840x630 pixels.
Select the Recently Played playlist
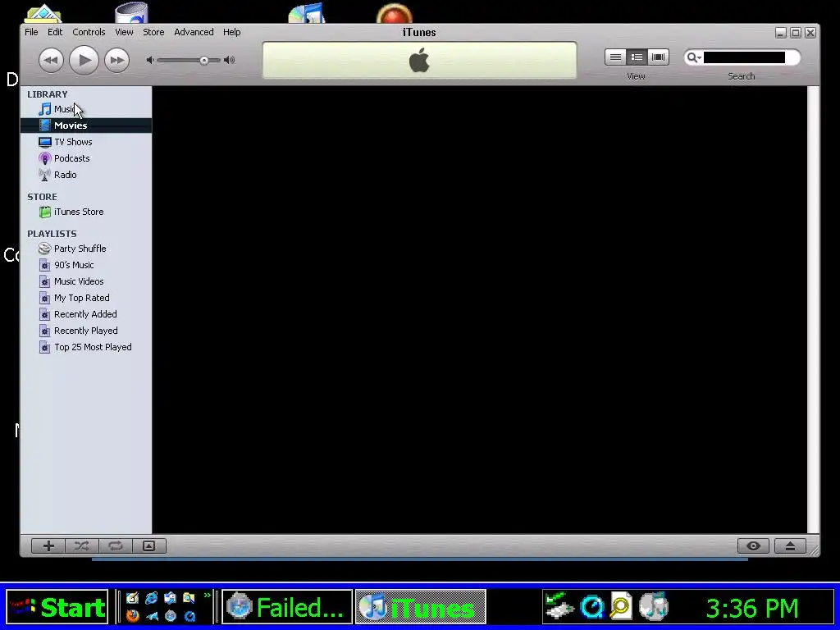[85, 331]
